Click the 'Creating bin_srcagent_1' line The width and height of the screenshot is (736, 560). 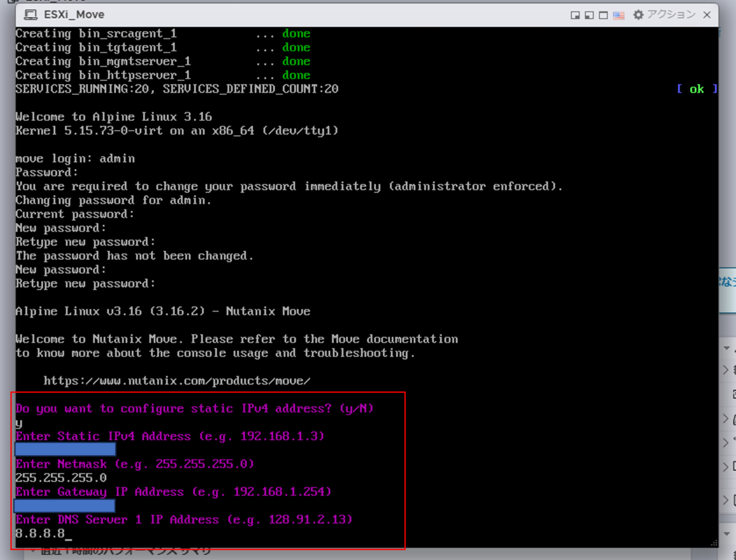click(163, 34)
